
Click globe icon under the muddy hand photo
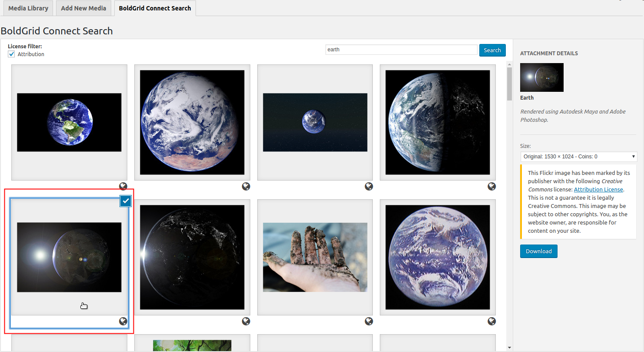(369, 322)
